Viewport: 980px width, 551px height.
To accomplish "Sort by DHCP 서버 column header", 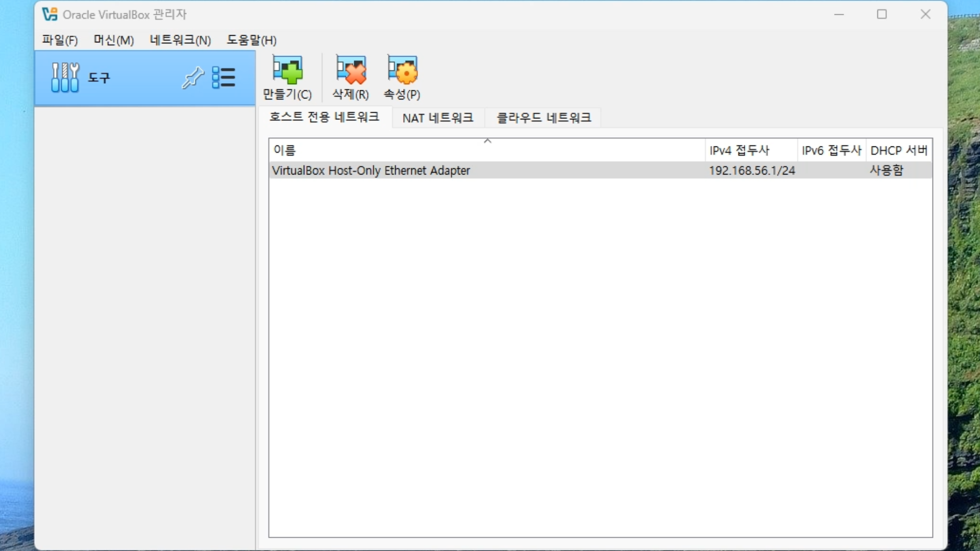I will click(x=899, y=151).
